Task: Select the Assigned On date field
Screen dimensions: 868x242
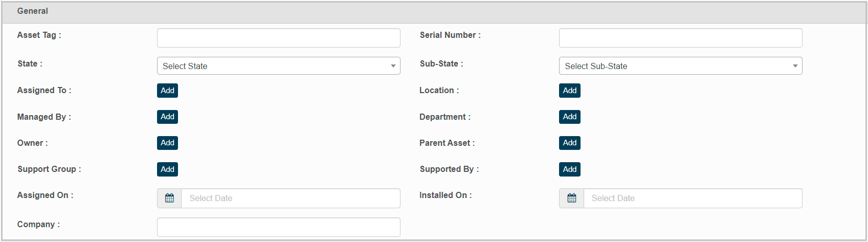Action: tap(290, 198)
